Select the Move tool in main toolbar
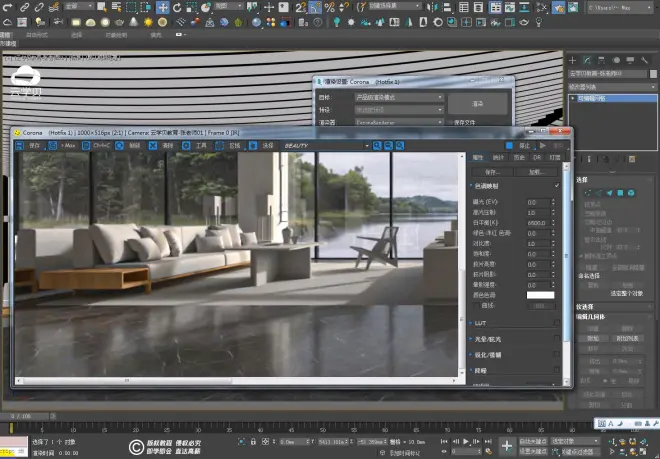 click(162, 8)
